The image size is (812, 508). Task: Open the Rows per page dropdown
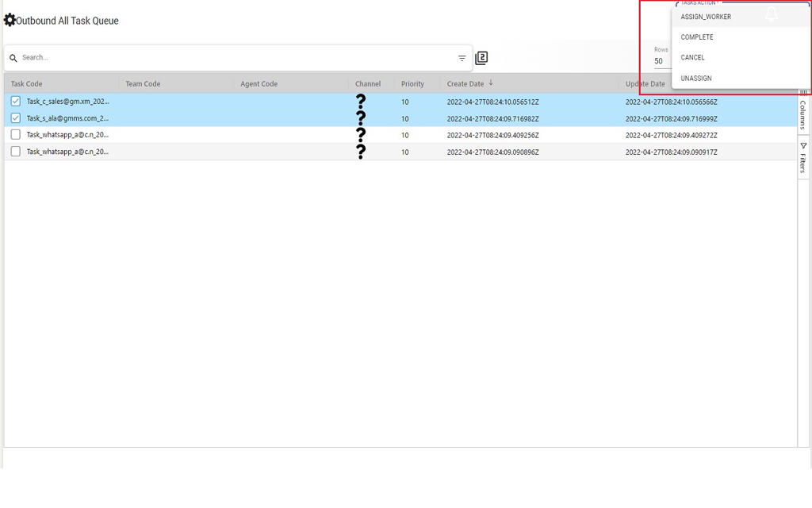click(x=661, y=61)
